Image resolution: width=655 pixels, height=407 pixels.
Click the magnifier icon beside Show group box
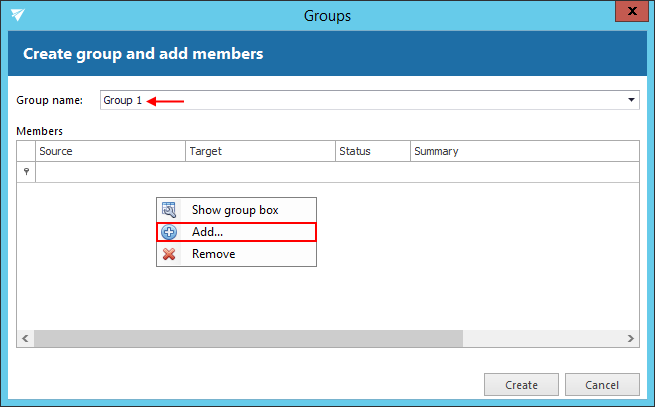169,210
